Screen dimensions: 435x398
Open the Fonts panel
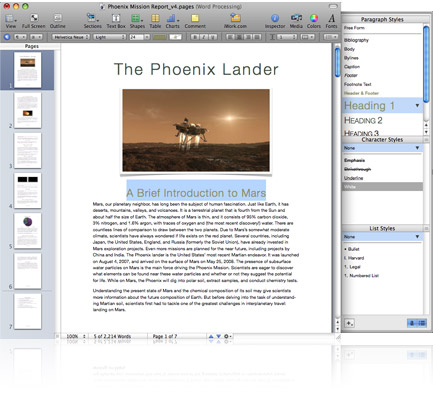pyautogui.click(x=331, y=21)
